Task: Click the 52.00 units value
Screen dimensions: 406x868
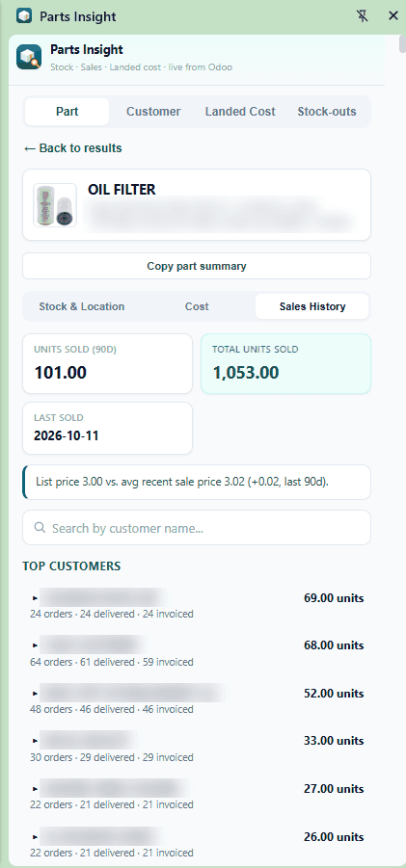Action: (334, 693)
